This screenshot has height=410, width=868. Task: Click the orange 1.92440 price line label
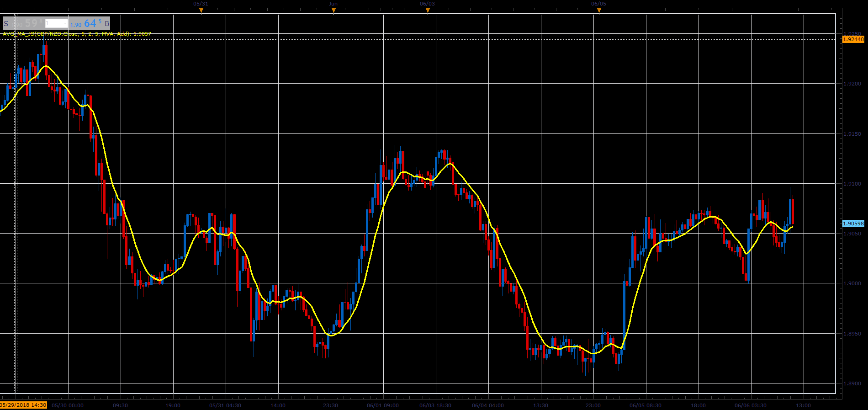pos(853,39)
